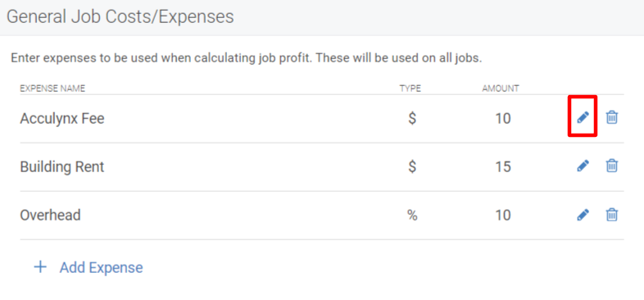Viewport: 644px width, 300px height.
Task: Remove Building Rent using its trash icon
Action: (x=612, y=166)
